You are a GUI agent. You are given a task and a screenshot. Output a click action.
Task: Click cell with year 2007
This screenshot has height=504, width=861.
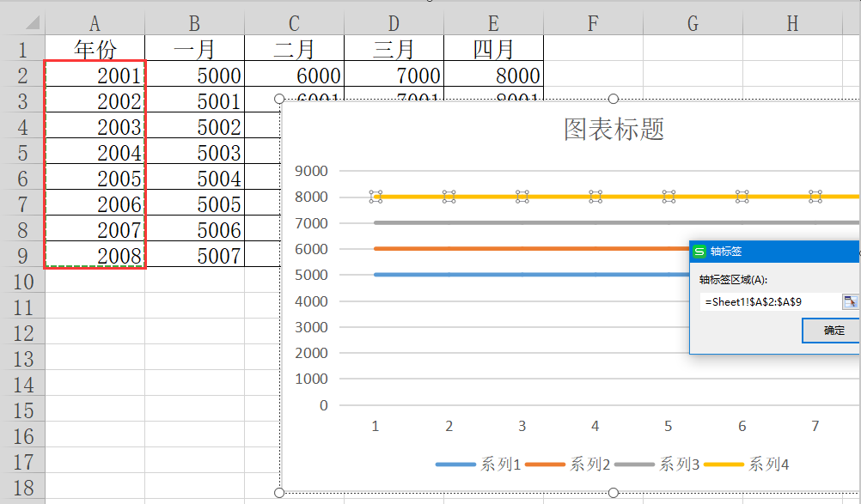click(95, 230)
